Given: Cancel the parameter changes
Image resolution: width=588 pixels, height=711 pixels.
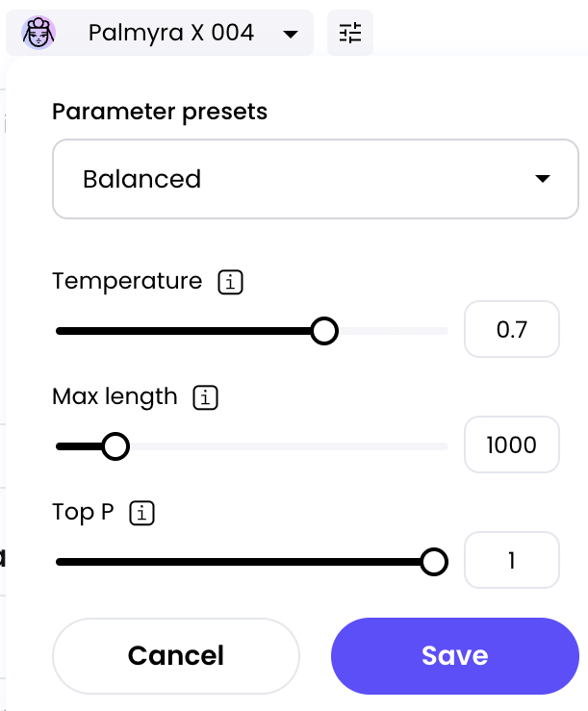Looking at the screenshot, I should coord(176,656).
